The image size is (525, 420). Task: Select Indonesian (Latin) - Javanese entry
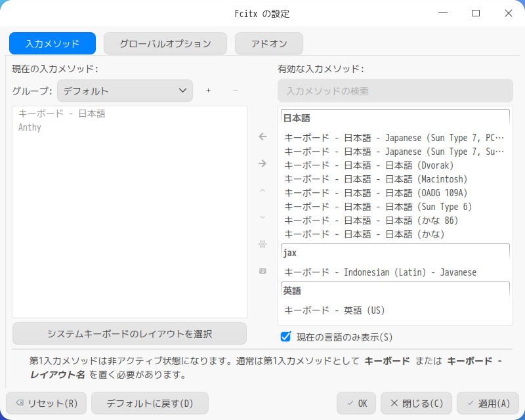click(x=395, y=272)
